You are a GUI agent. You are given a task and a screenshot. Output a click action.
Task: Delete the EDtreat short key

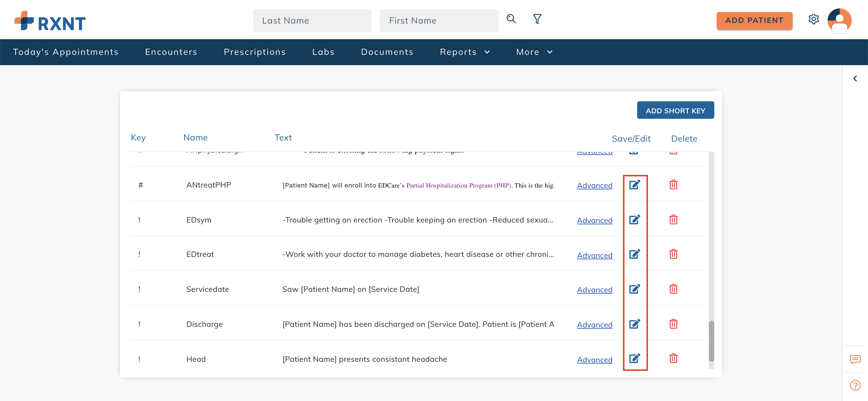tap(673, 254)
